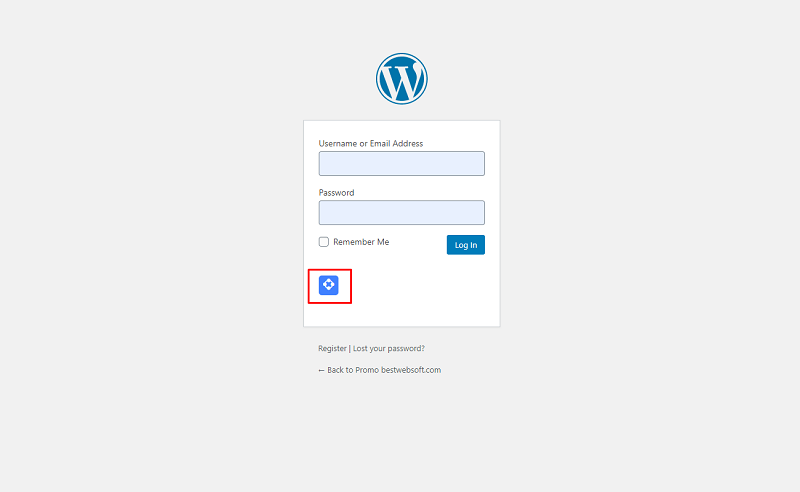800x492 pixels.
Task: Click the blue diamond social login icon
Action: [x=329, y=285]
